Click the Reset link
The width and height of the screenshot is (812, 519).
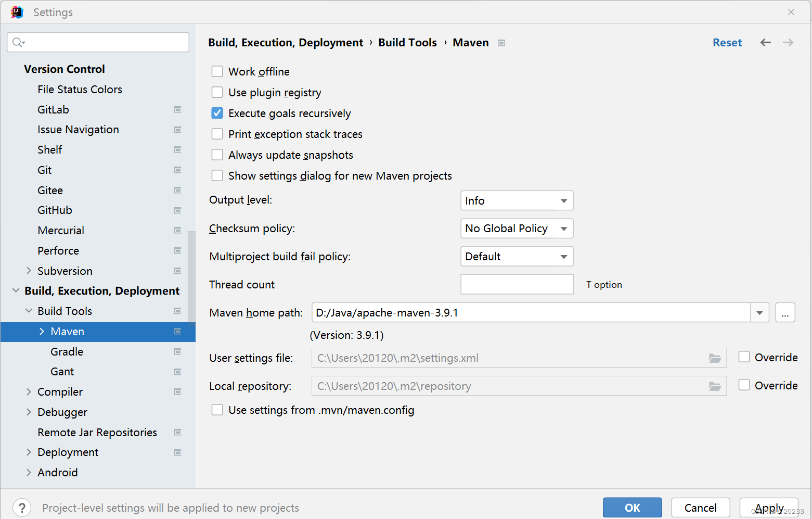[x=727, y=43]
